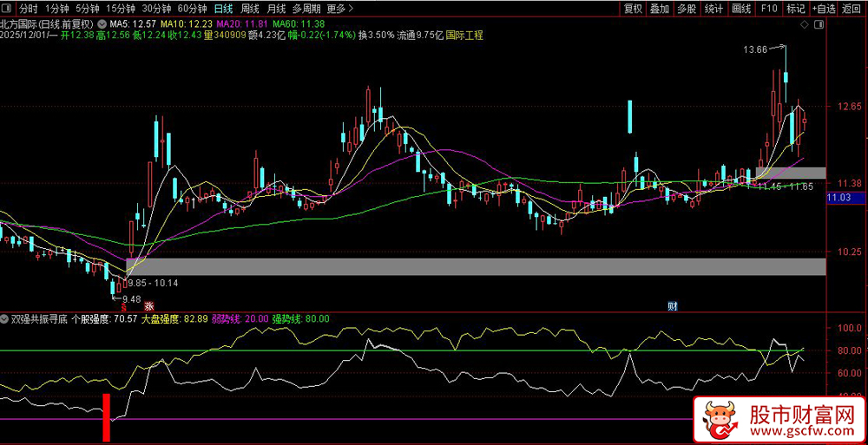
Task: Open the 复权 adjustment option
Action: 633,9
